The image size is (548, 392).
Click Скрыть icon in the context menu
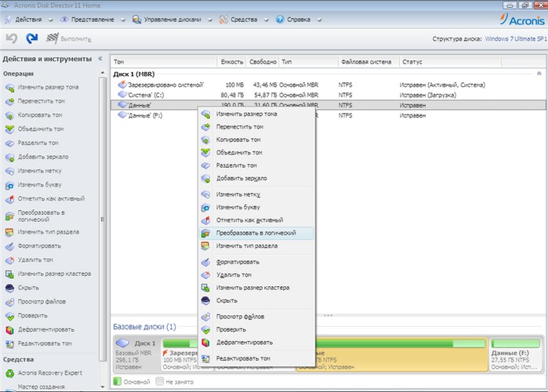(206, 300)
